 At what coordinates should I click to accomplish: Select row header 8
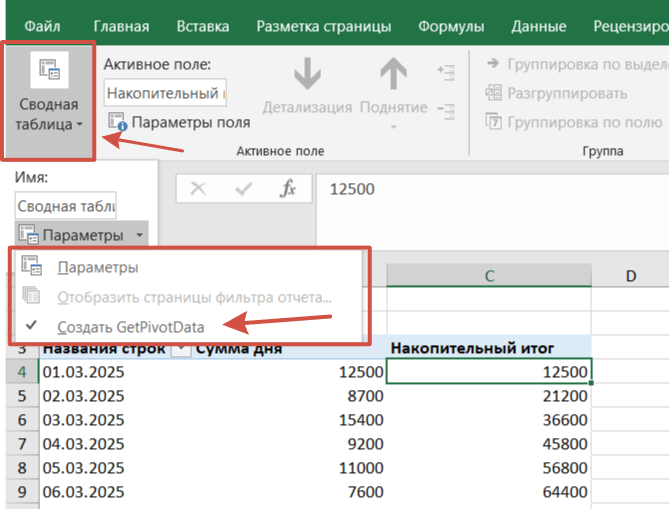coord(22,468)
